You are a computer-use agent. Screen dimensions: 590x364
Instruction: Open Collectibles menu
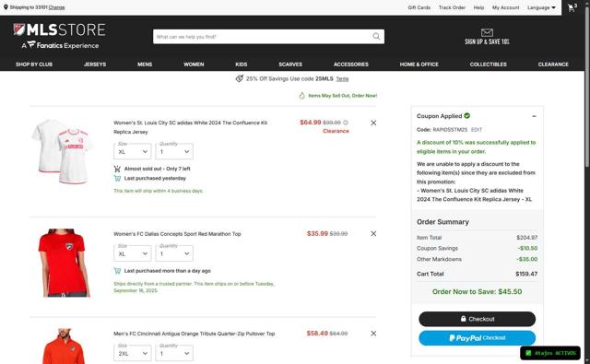(x=488, y=65)
